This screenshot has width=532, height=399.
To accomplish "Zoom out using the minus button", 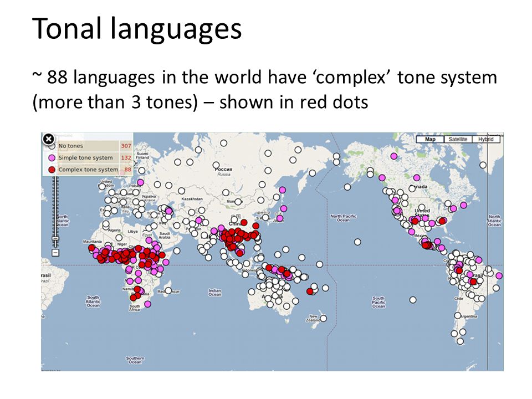I will (x=55, y=253).
